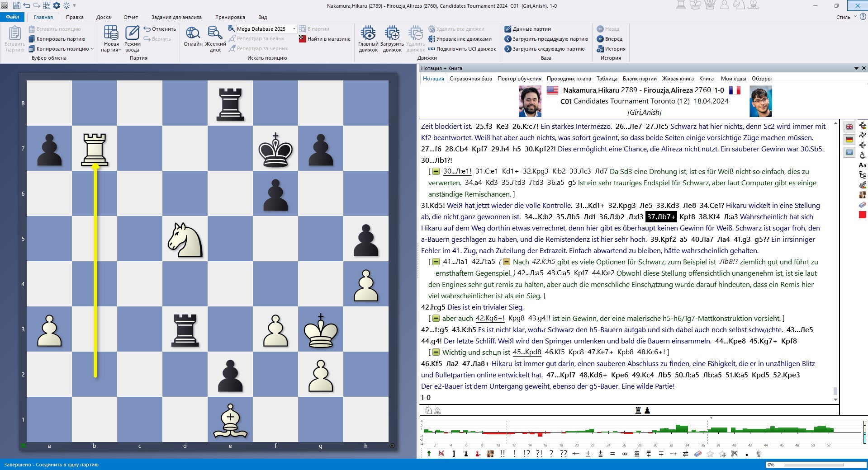Image resolution: width=868 pixels, height=470 pixels.
Task: Click the Найти в магазине shop icon
Action: click(x=302, y=39)
